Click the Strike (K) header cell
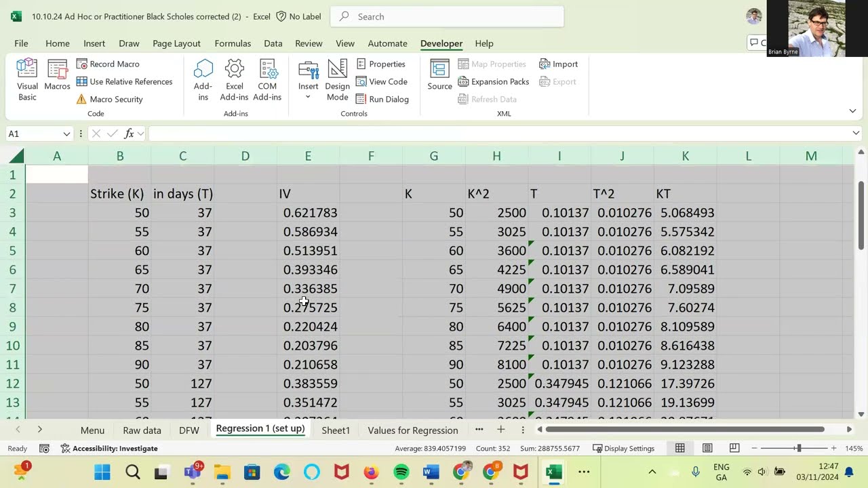Image resolution: width=868 pixels, height=488 pixels. [119, 194]
